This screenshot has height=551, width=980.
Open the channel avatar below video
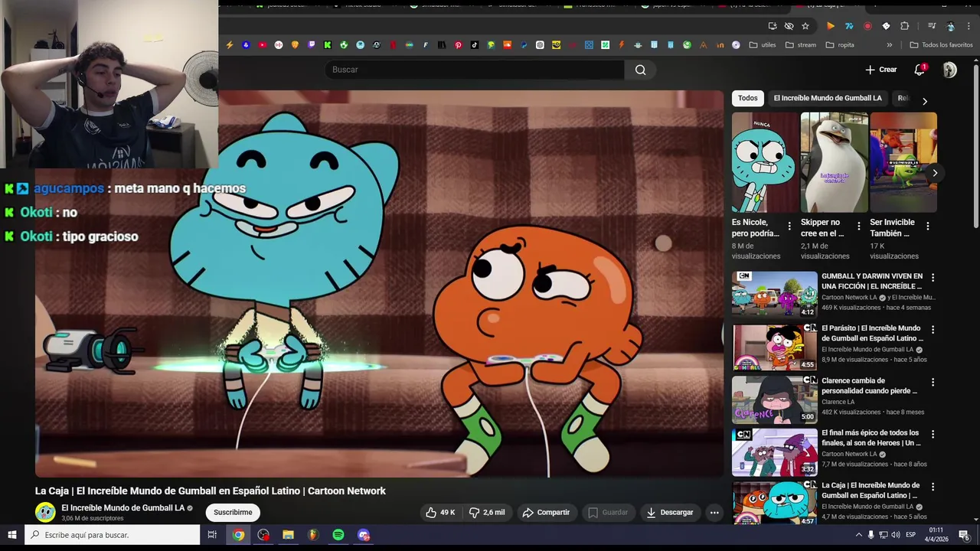coord(45,512)
